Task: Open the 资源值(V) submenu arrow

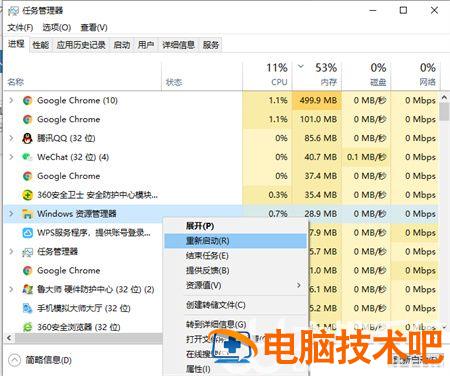Action: pos(299,285)
